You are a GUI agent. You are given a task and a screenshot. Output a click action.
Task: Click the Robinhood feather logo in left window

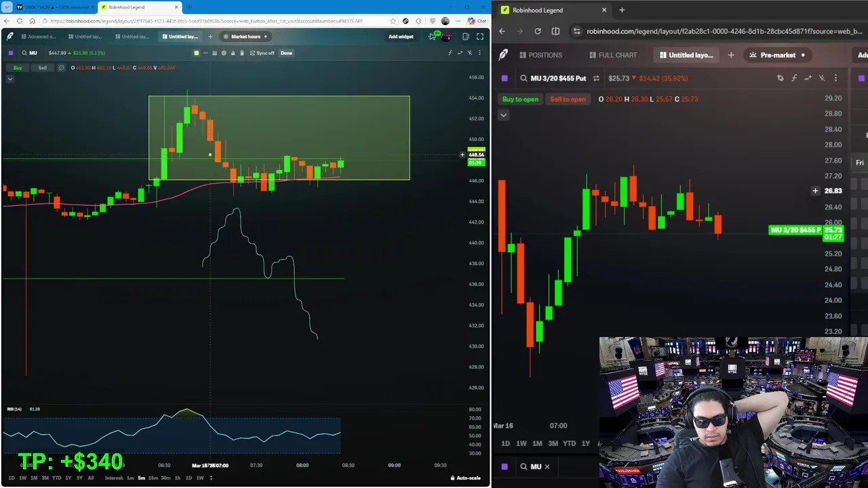coord(9,37)
